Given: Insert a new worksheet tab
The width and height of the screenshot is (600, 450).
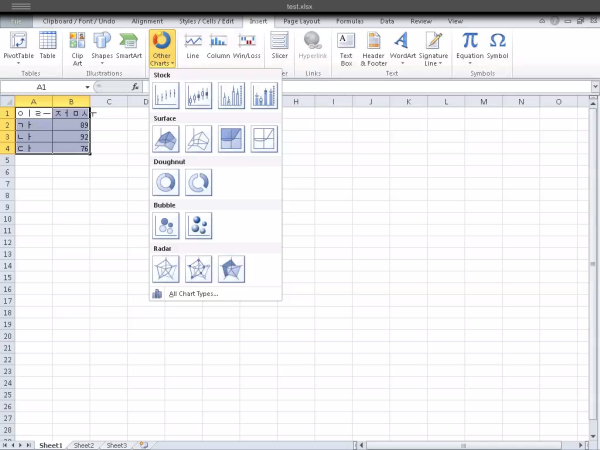Looking at the screenshot, I should pyautogui.click(x=143, y=445).
